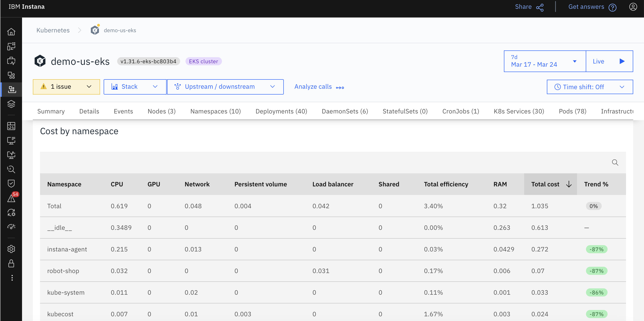Screen dimensions: 644x321
Task: Sort the table by Total cost column
Action: click(x=550, y=184)
